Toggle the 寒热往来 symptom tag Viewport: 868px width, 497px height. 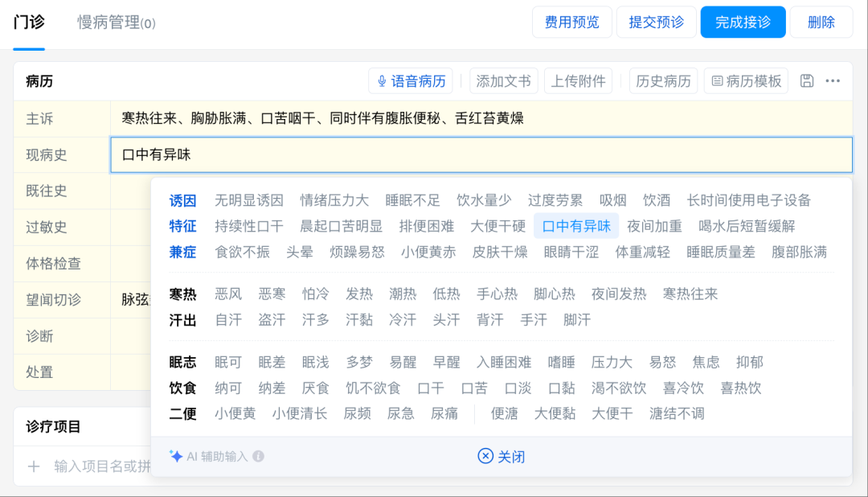tap(690, 294)
